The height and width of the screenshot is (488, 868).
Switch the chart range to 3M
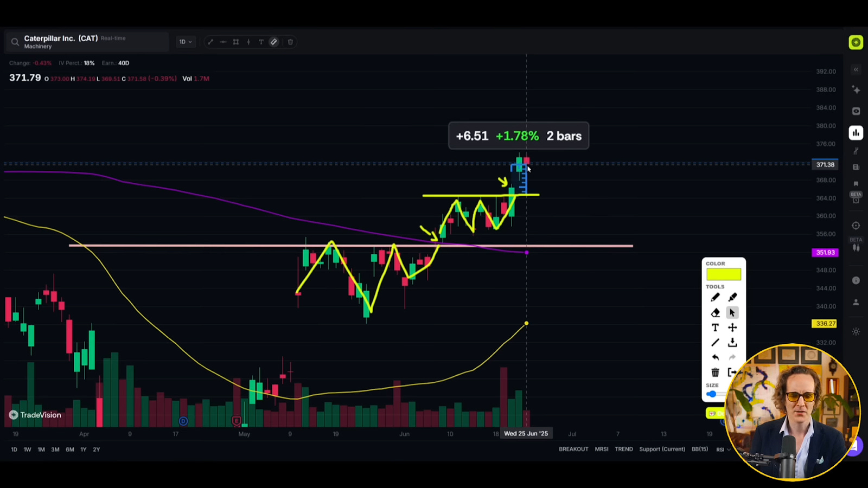point(55,450)
